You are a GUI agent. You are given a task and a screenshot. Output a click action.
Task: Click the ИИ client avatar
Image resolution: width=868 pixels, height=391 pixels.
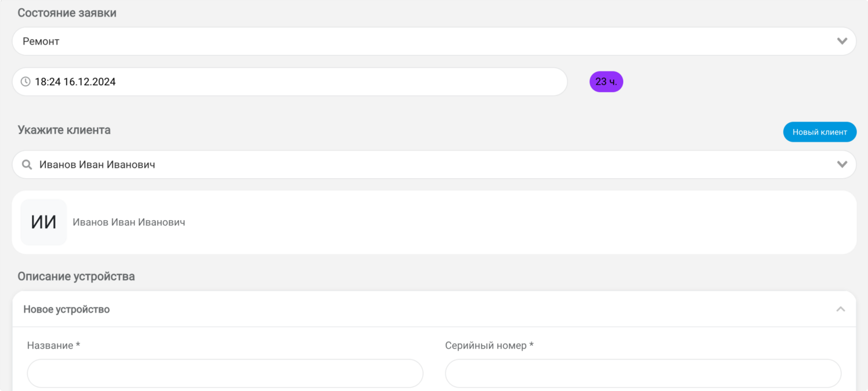click(44, 222)
